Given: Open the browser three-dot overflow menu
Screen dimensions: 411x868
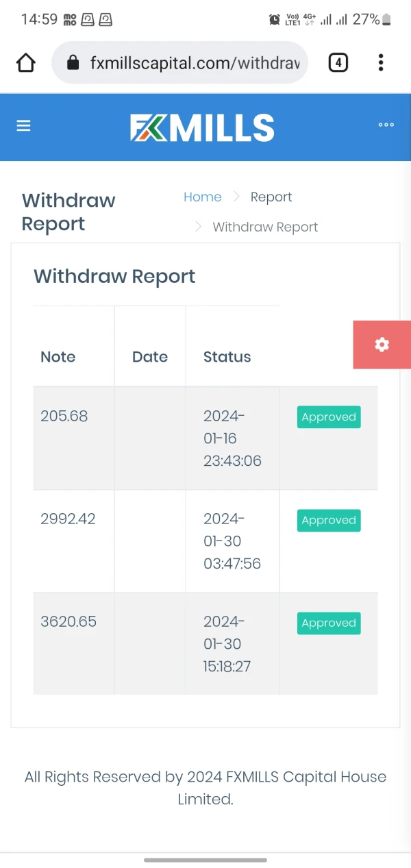Looking at the screenshot, I should 381,63.
